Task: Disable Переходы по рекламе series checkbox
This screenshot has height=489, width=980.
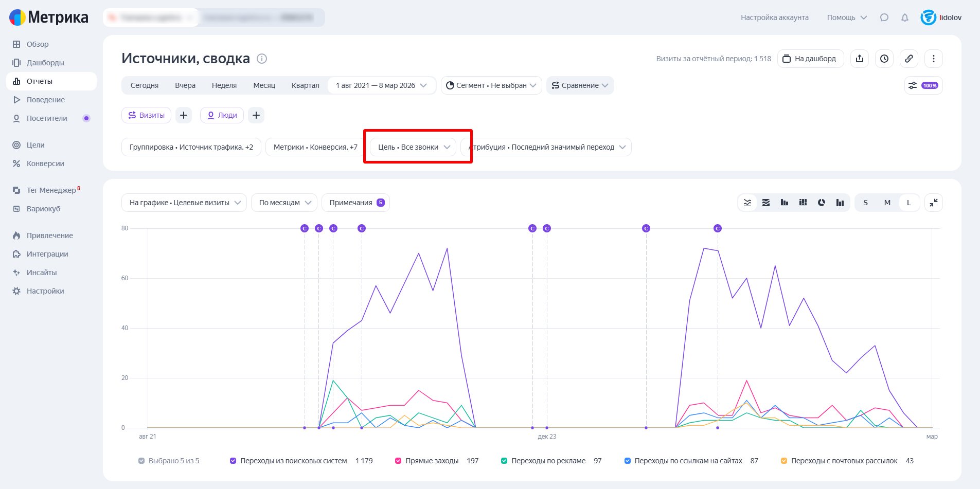Action: [504, 461]
